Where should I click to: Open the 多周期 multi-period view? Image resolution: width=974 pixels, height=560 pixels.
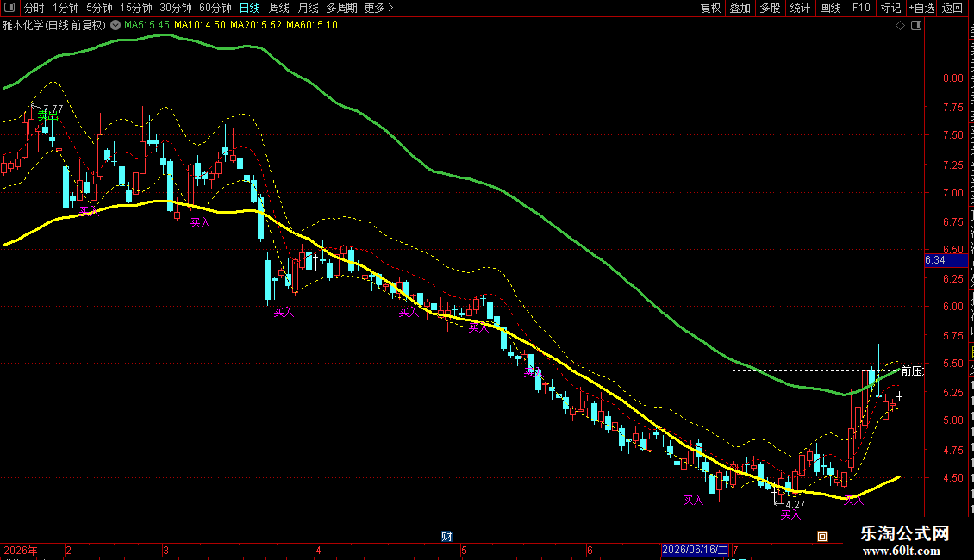[341, 8]
